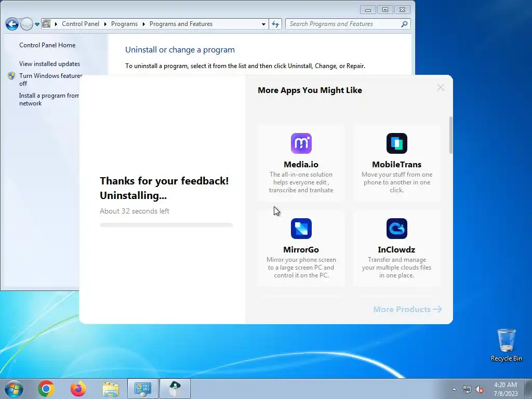Open Control Panel Home link
Screen dimensions: 532x399
[x=47, y=45]
